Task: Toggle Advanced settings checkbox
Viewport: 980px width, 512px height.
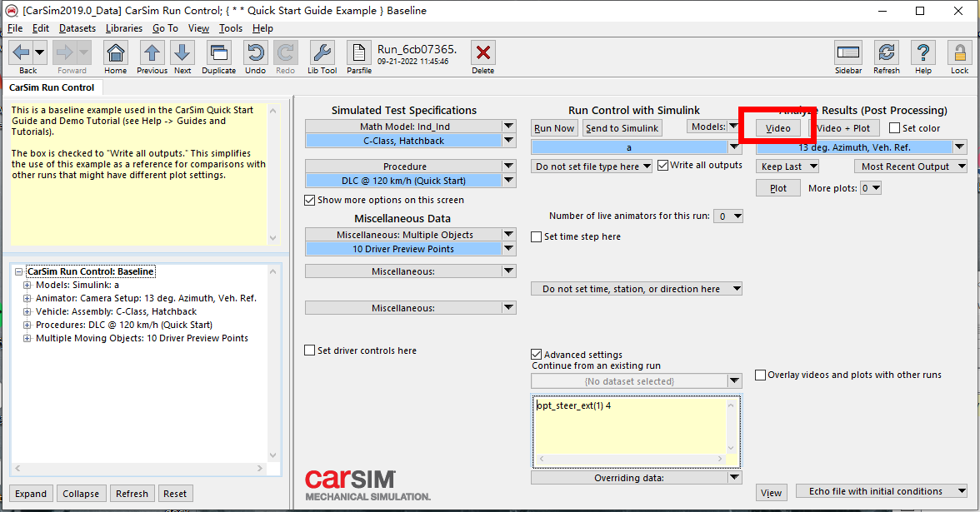Action: pyautogui.click(x=537, y=354)
